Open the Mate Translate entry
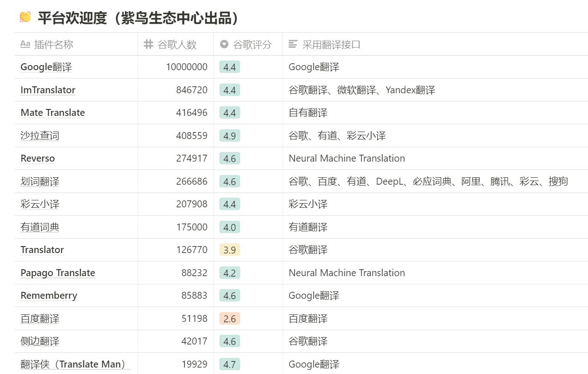Screen dimensions: 588x374 coord(53,113)
